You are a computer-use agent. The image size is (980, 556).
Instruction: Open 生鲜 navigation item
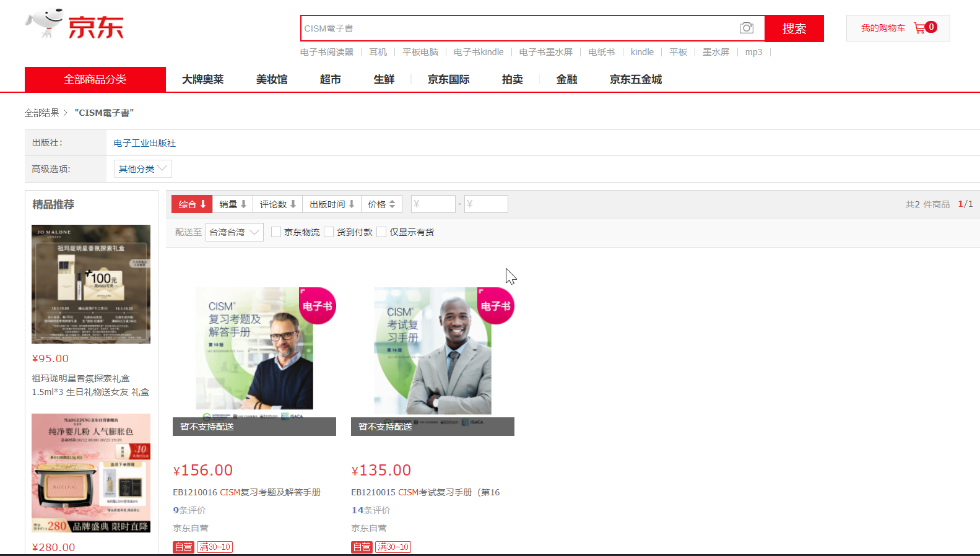coord(384,79)
